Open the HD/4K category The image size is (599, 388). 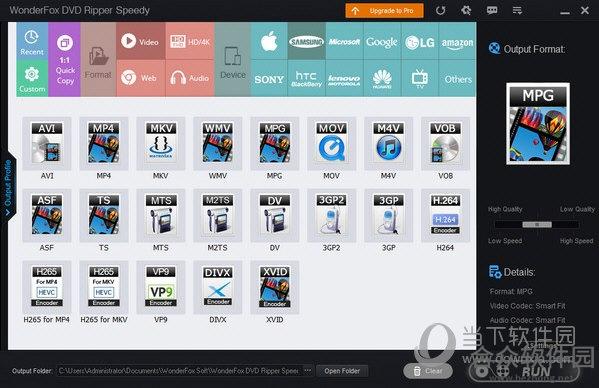coord(190,41)
